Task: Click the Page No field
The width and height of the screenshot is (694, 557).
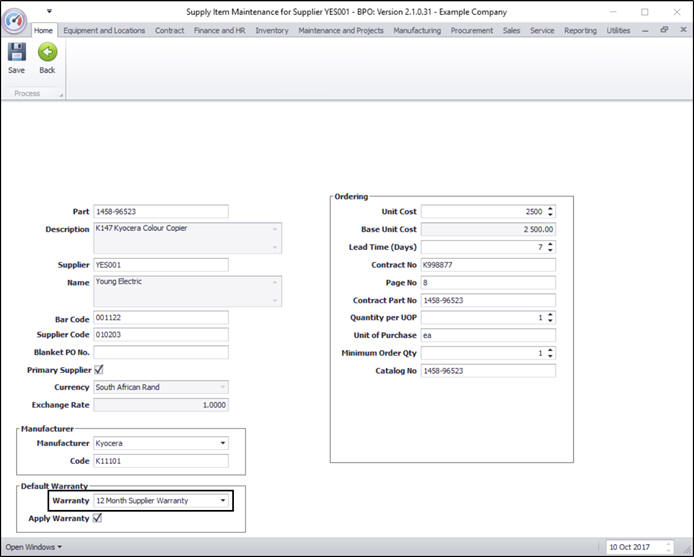Action: (x=488, y=282)
